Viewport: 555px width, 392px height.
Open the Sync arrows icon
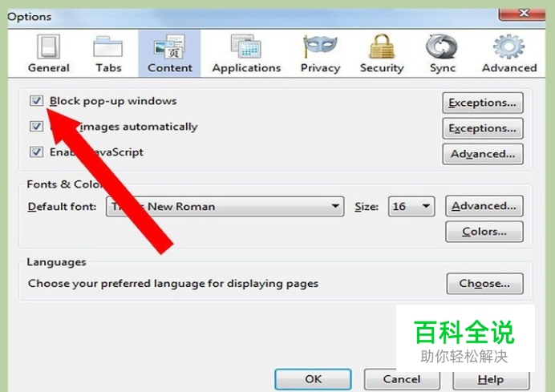(x=441, y=46)
